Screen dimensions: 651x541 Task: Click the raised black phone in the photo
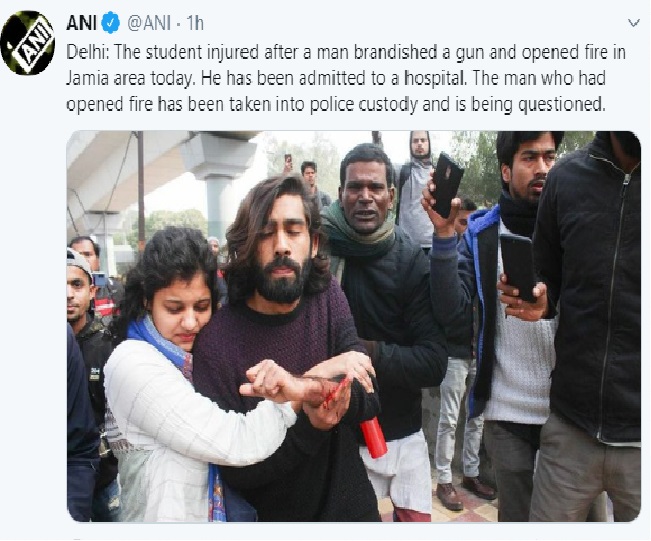[447, 184]
